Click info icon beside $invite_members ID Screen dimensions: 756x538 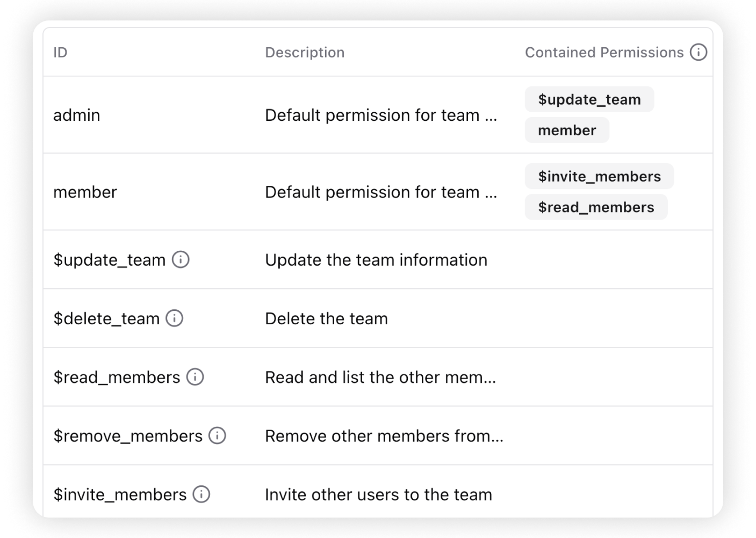pos(201,494)
